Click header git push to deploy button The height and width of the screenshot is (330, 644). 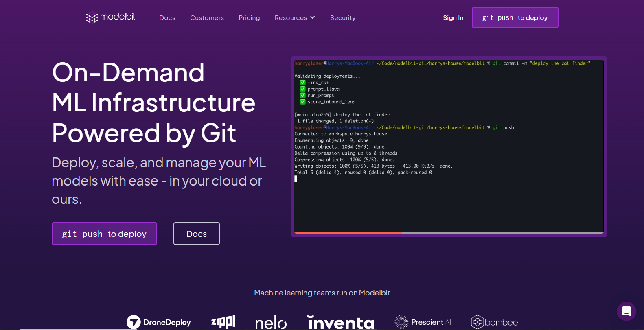(515, 17)
